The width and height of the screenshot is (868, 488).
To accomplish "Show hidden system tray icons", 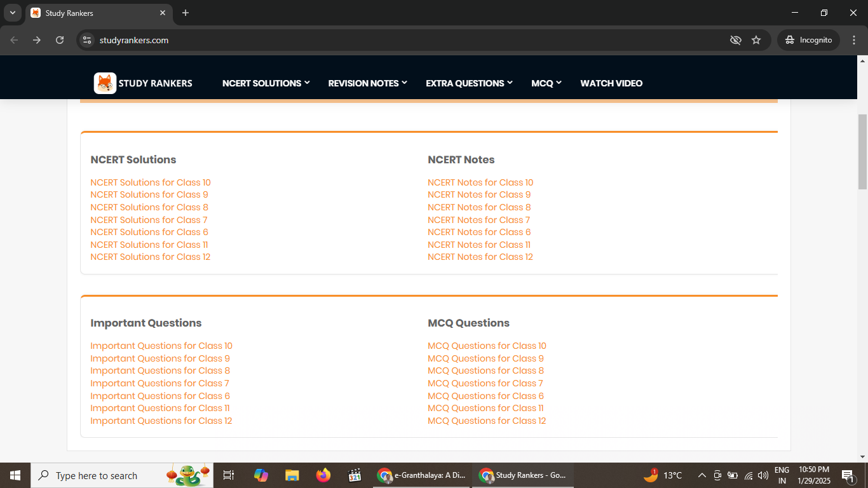I will coord(702,475).
